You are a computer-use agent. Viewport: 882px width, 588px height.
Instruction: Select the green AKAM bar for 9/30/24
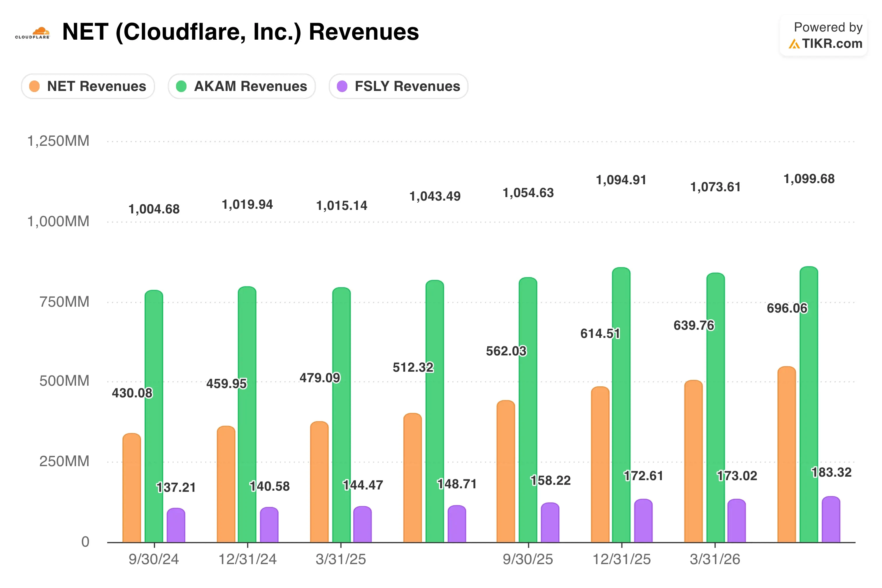(154, 416)
